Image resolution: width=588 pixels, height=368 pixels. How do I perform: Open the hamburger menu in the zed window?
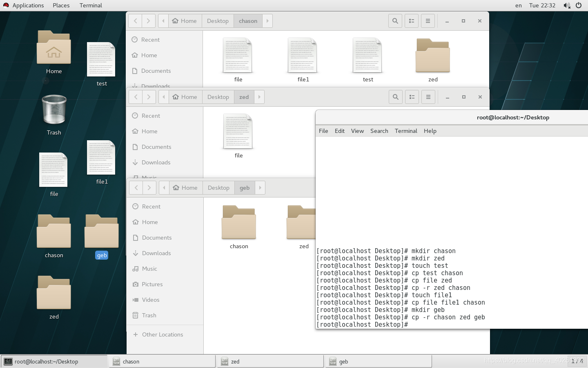pos(428,97)
